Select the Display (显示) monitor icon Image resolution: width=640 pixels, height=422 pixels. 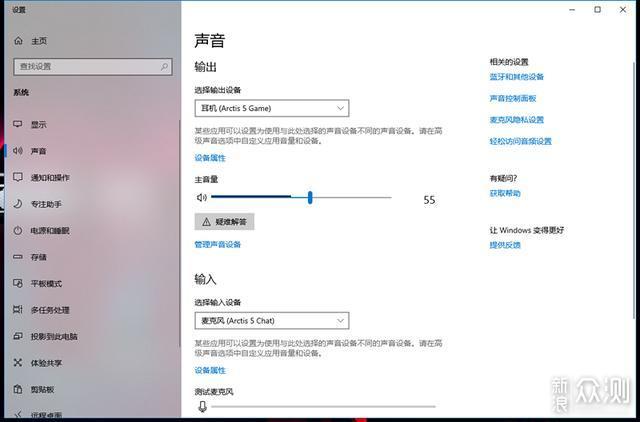tap(17, 125)
